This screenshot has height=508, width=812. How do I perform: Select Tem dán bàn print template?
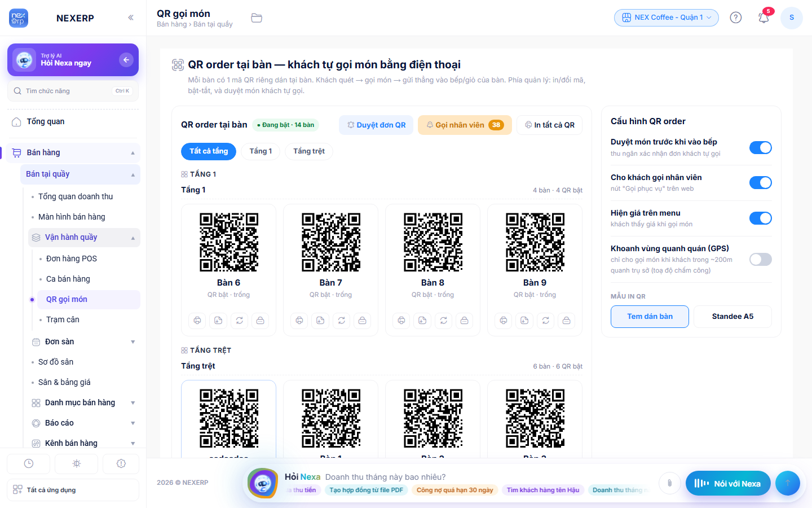(650, 317)
